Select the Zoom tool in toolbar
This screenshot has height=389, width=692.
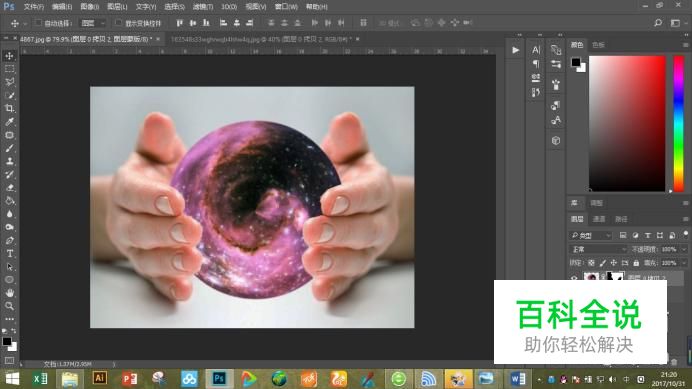point(9,306)
